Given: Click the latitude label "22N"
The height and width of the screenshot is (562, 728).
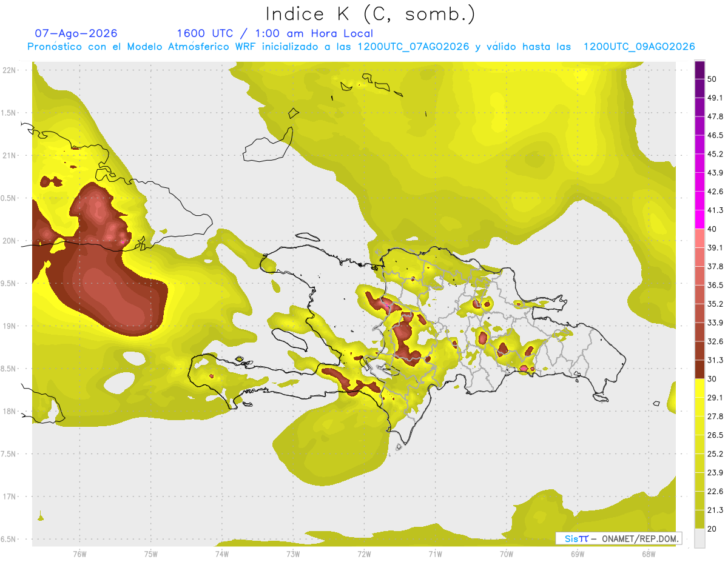Looking at the screenshot, I should tap(10, 70).
